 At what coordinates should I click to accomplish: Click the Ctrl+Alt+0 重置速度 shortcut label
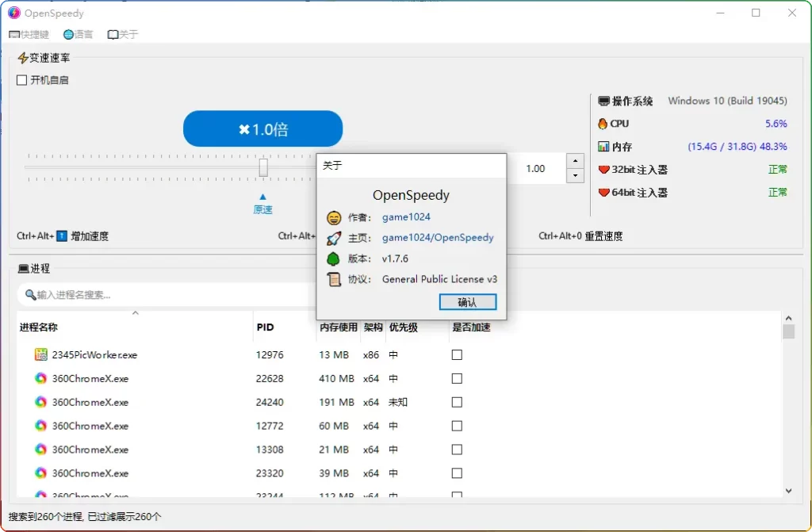point(580,236)
